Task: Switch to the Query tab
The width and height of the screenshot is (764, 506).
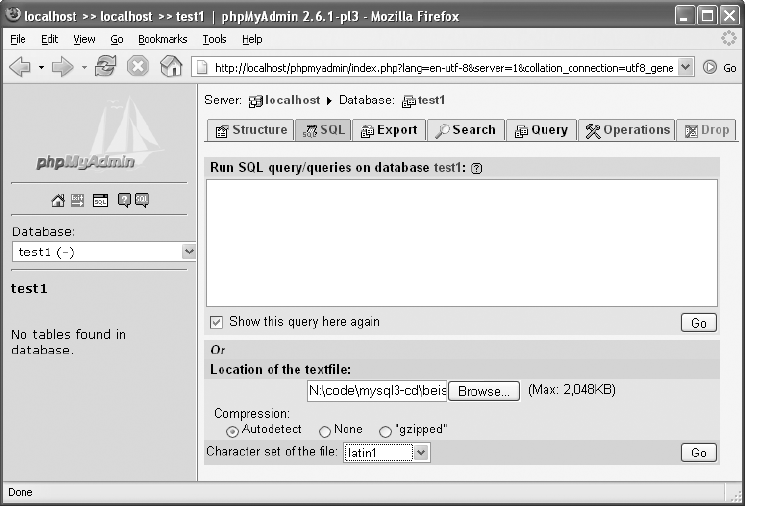Action: [x=541, y=130]
